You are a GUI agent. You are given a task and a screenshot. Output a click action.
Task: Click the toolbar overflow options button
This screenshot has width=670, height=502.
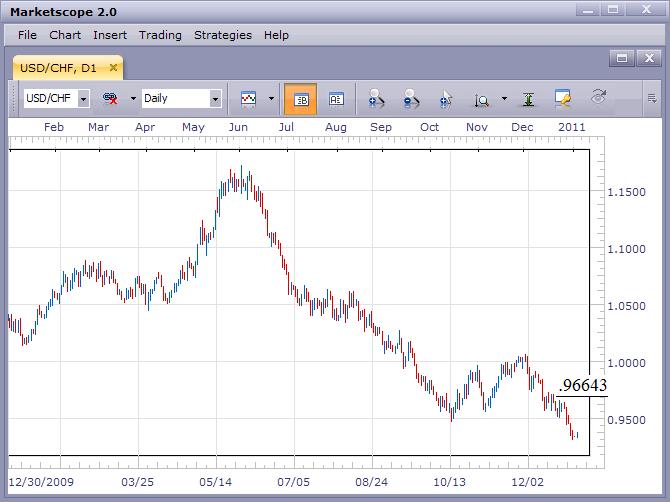651,98
